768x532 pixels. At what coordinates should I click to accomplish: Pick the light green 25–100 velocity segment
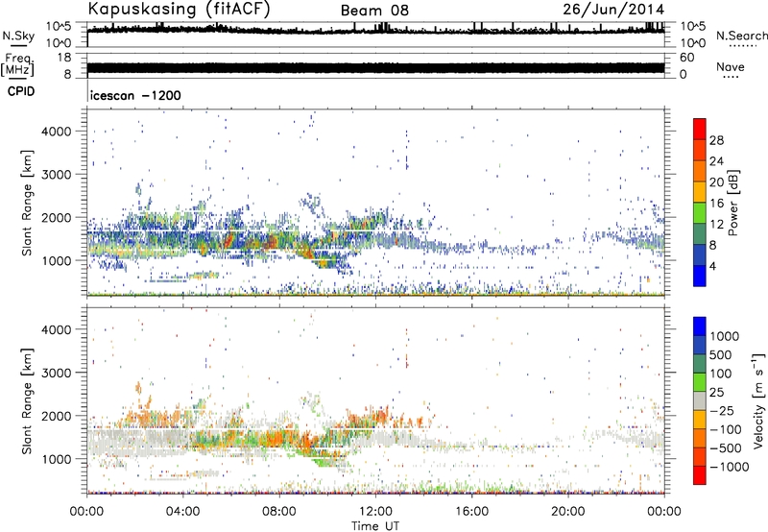tap(700, 382)
